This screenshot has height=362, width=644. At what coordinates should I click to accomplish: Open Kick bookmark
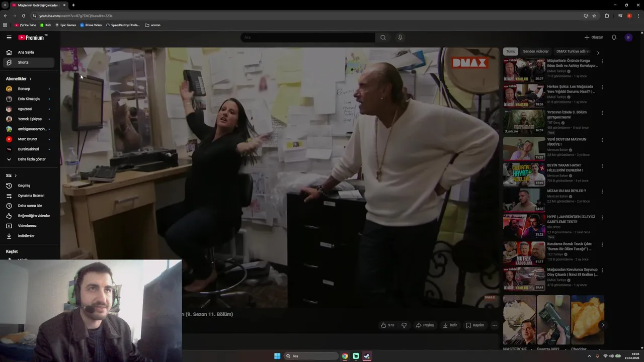(x=46, y=25)
